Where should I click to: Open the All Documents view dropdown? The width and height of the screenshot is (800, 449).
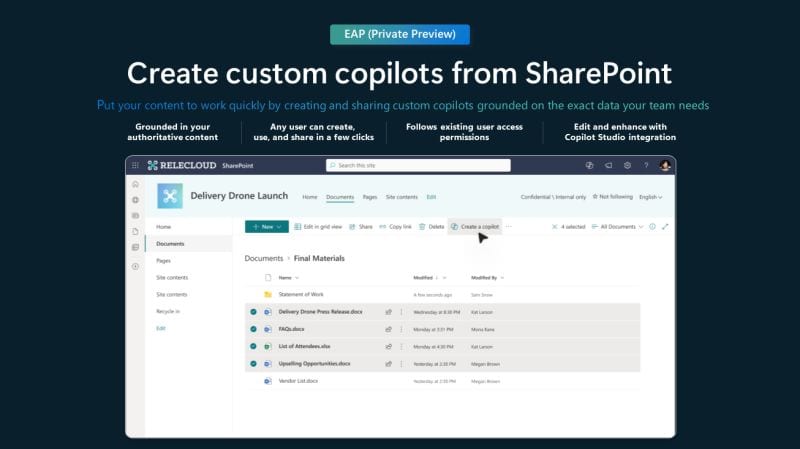[617, 227]
